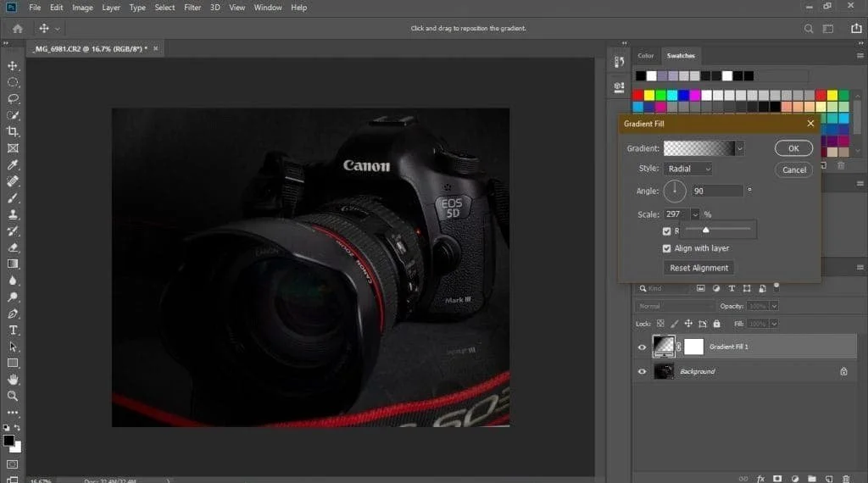Select the Pen tool
Screen dimensions: 868x483
pyautogui.click(x=13, y=314)
